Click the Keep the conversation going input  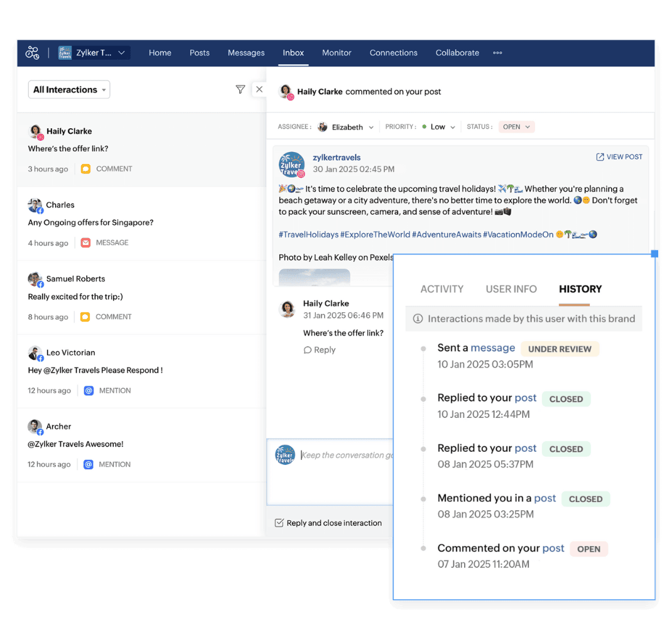point(345,456)
